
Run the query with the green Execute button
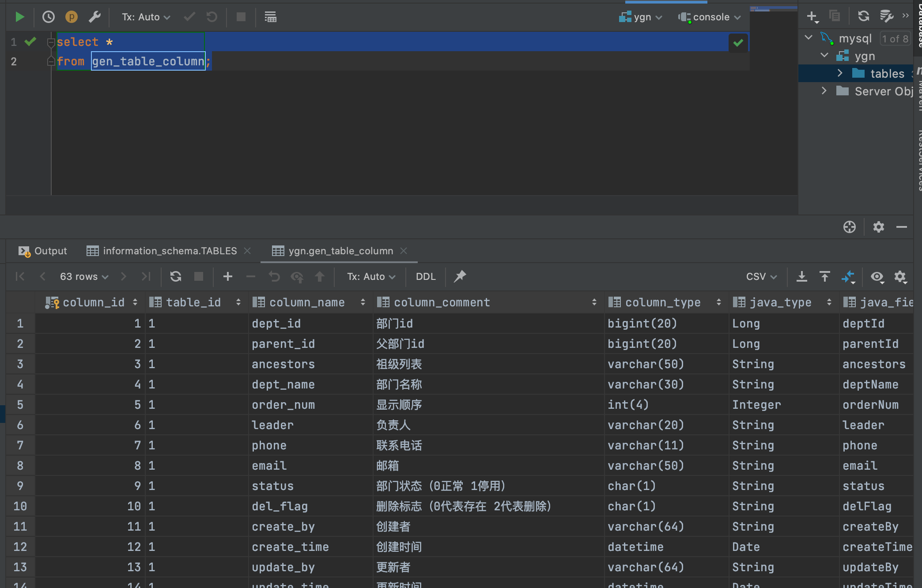coord(19,17)
